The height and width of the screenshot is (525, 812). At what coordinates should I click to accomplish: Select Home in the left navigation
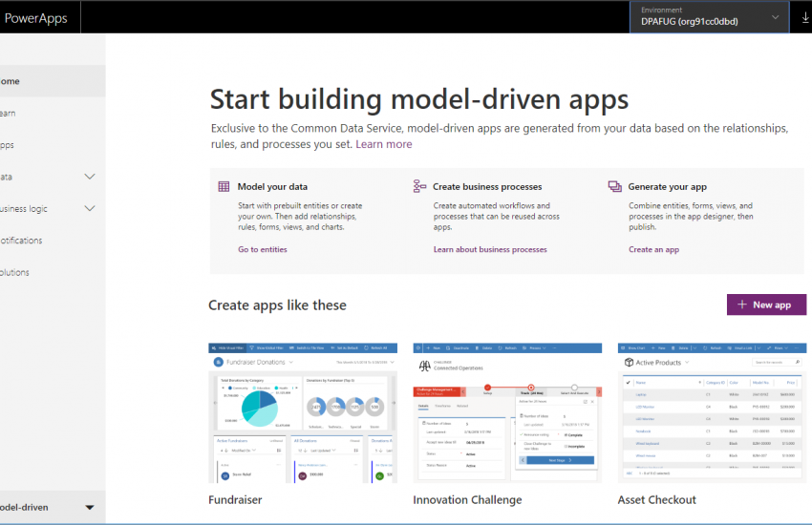53,81
